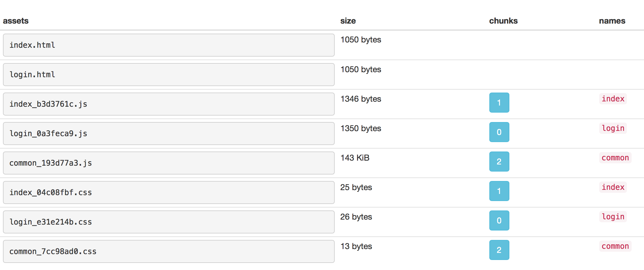Click the chunks column header

tap(503, 21)
